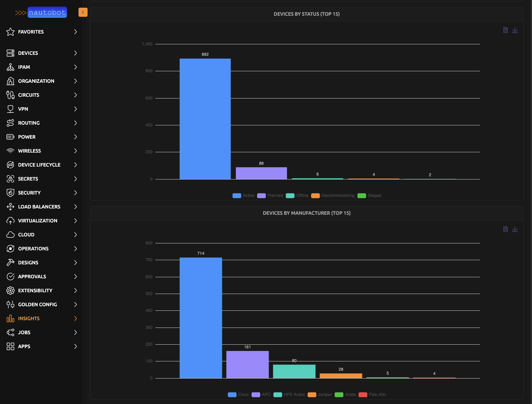Toggle the Active status in chart legend
Image resolution: width=532 pixels, height=404 pixels.
pyautogui.click(x=243, y=196)
